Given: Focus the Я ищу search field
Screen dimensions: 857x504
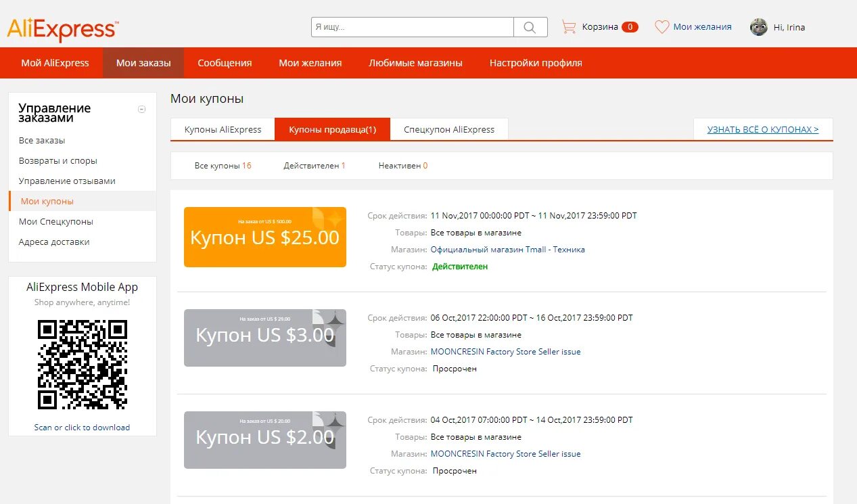Looking at the screenshot, I should tap(413, 27).
